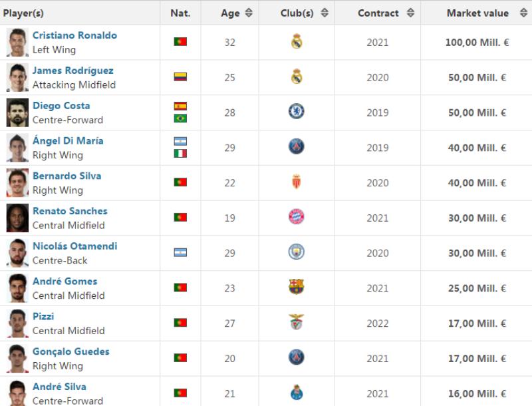This screenshot has height=406, width=532.
Task: Sort by Club(s) using the sort arrows
Action: pos(325,13)
